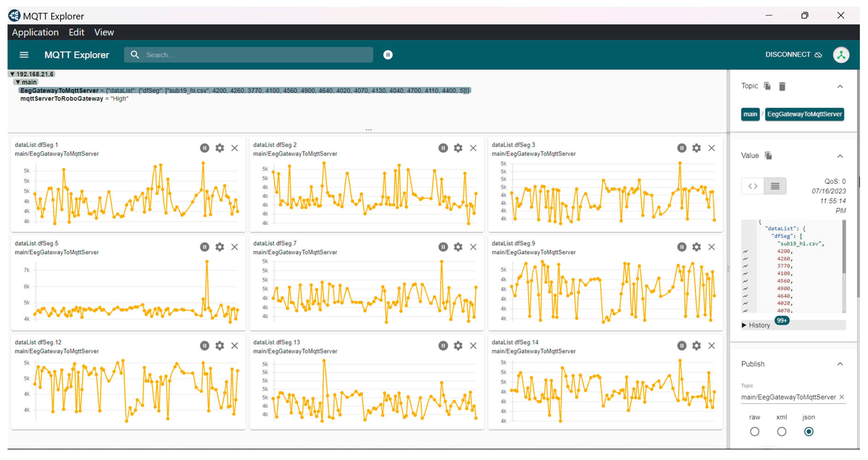Delete the selected topic with trash icon
This screenshot has height=460, width=868.
pyautogui.click(x=782, y=86)
